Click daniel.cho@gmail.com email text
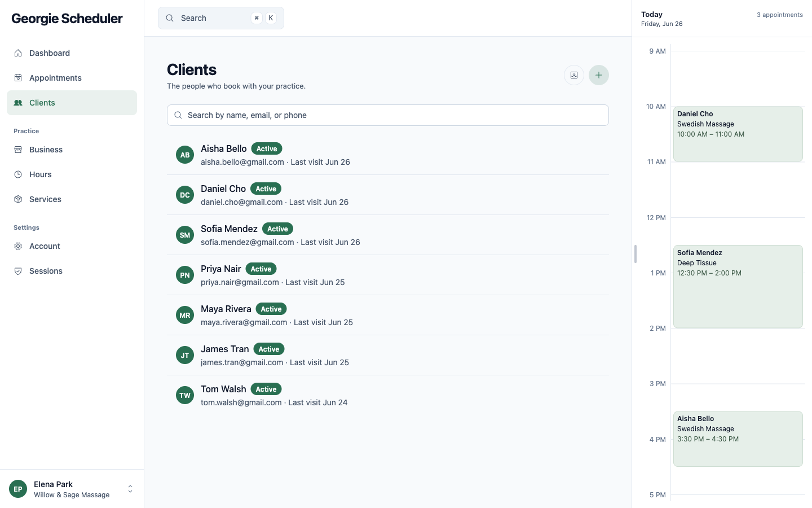 (242, 202)
